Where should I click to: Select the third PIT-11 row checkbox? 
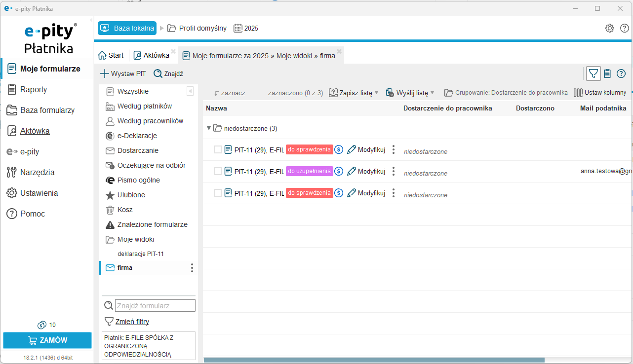point(218,193)
